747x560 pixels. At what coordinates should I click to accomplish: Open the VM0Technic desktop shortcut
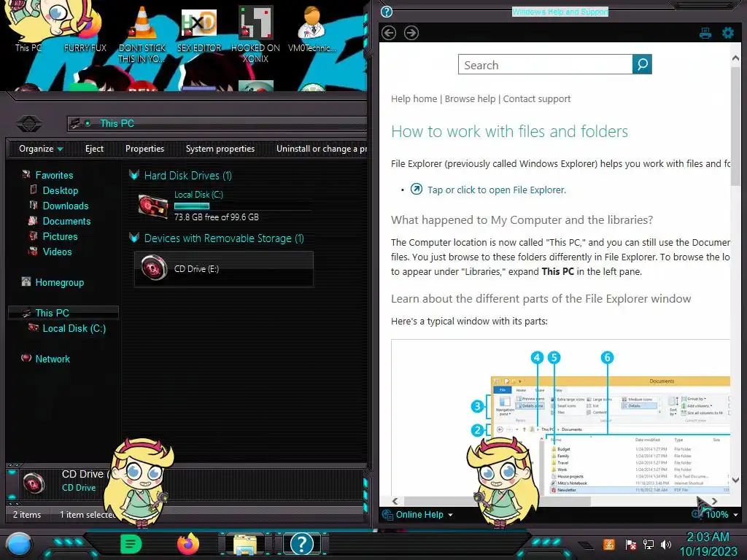point(312,29)
